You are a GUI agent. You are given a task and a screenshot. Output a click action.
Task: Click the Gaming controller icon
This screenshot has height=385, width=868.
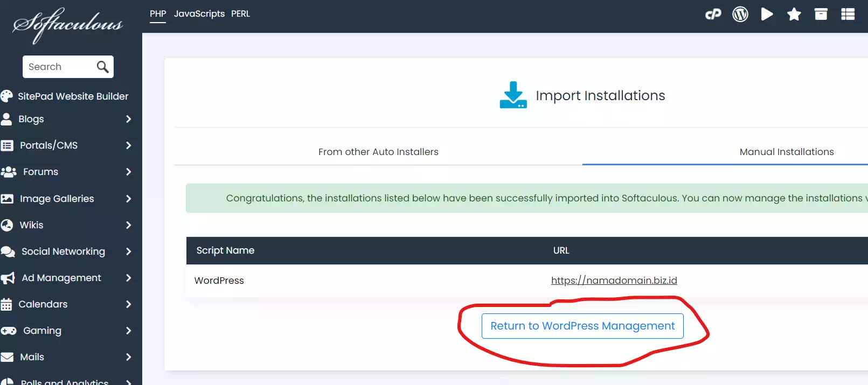tap(9, 331)
